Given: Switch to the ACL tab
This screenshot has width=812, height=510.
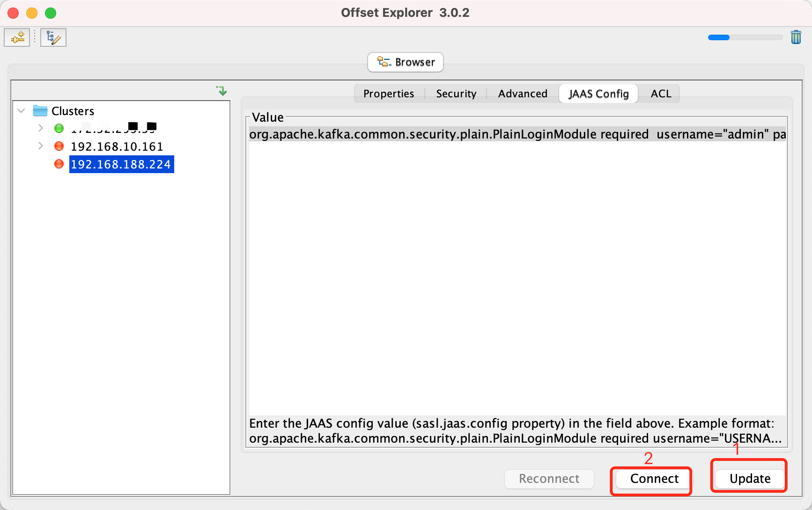Looking at the screenshot, I should 661,94.
